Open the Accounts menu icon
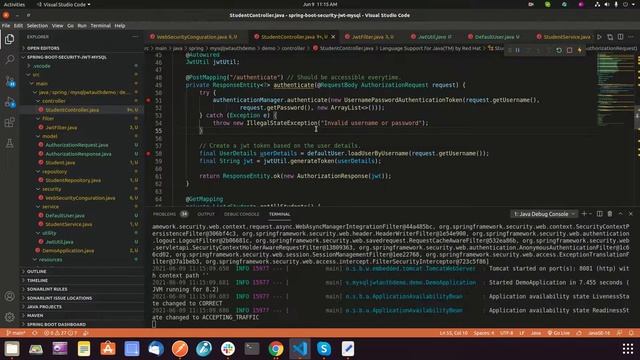The width and height of the screenshot is (640, 360). 9,296
